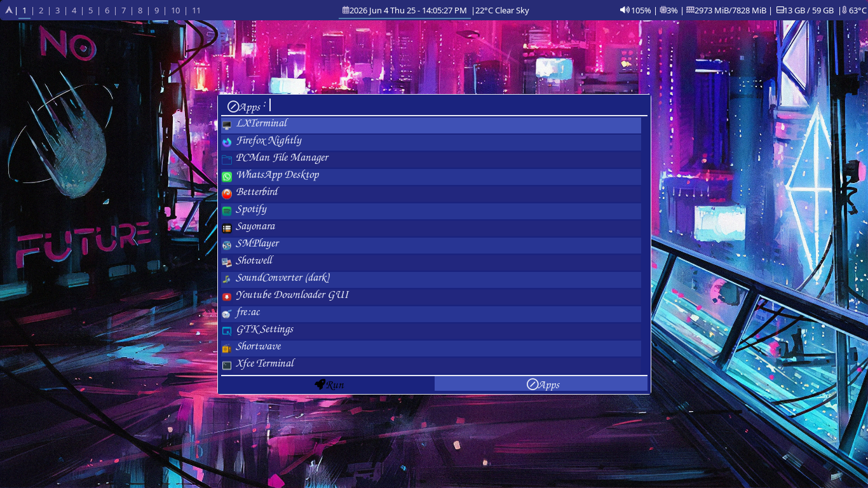
Task: Click the 63°C temperature reading
Action: pyautogui.click(x=857, y=10)
